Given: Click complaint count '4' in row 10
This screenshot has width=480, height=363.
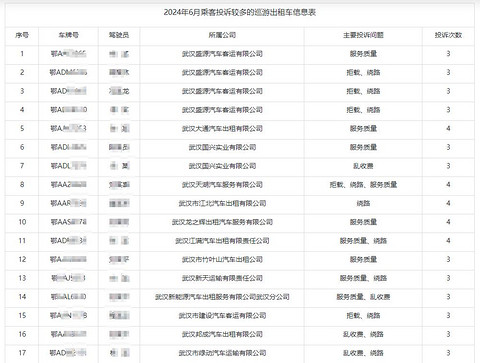Looking at the screenshot, I should point(448,222).
